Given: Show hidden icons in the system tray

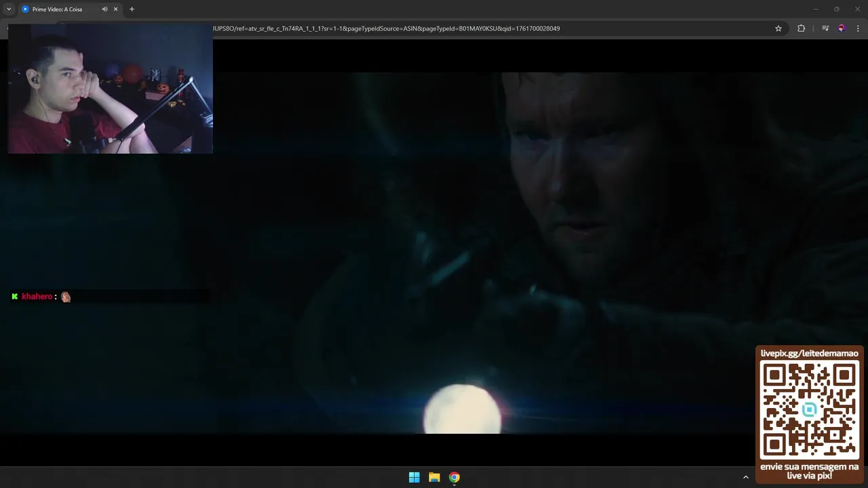Looking at the screenshot, I should coord(745,477).
